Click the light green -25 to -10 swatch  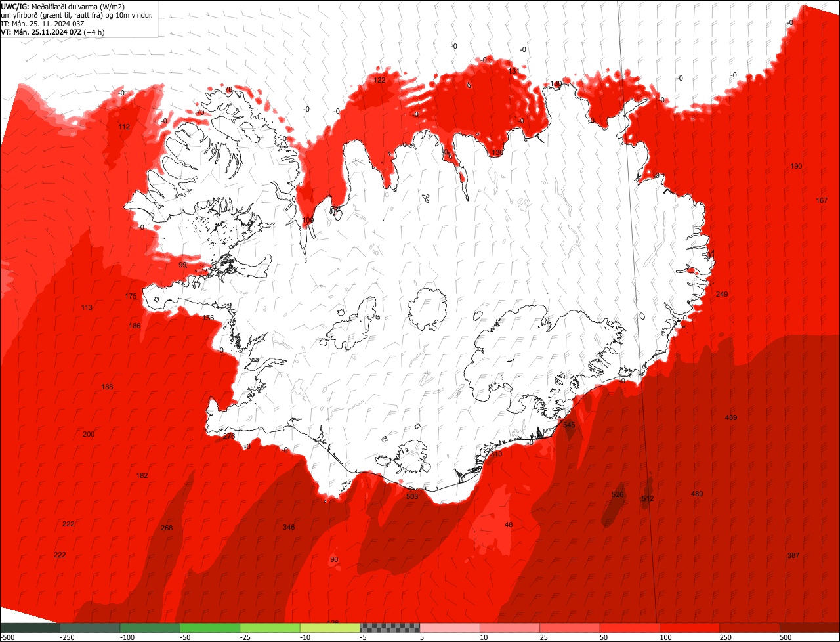[270, 628]
